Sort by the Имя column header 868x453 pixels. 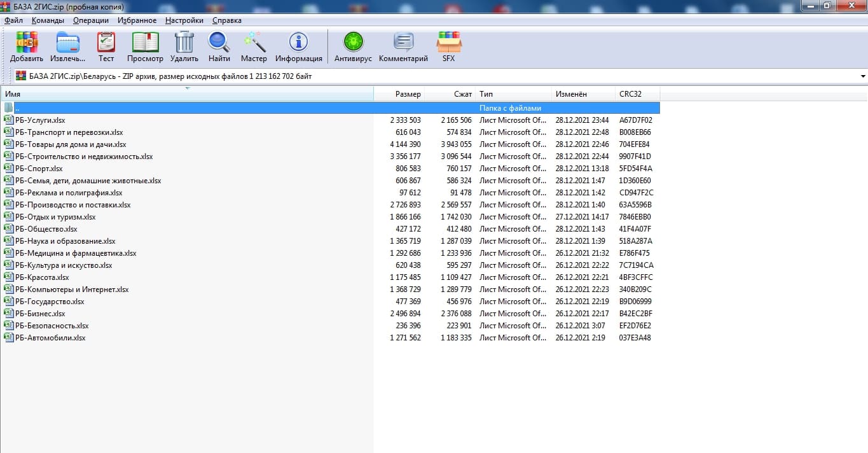click(x=187, y=94)
